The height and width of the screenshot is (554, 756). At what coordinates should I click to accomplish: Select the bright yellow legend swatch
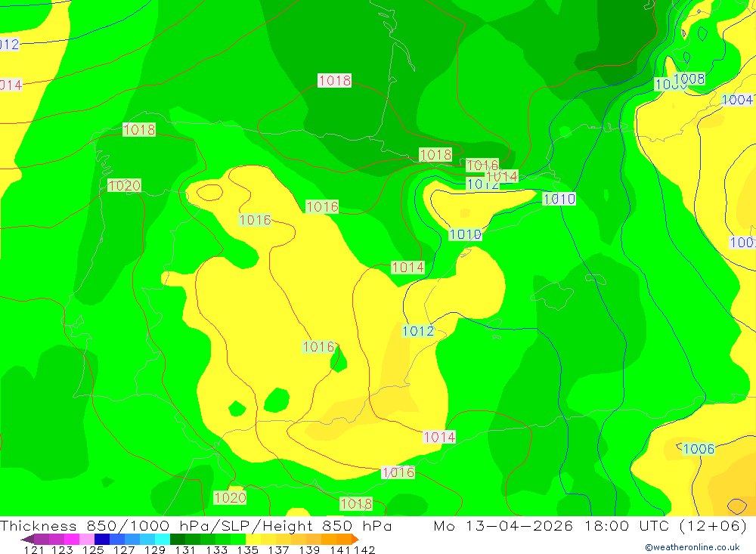coord(253,539)
